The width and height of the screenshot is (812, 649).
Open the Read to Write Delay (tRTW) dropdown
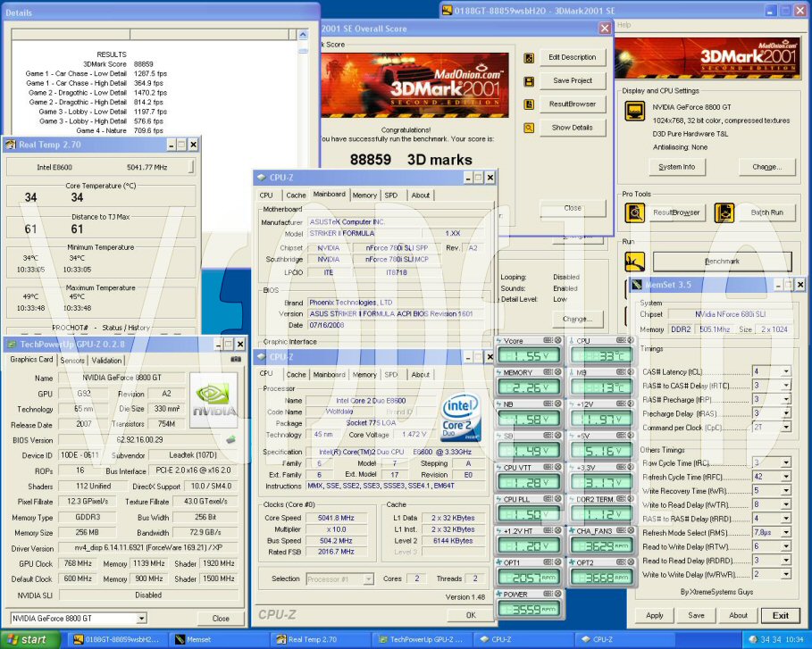pyautogui.click(x=786, y=546)
